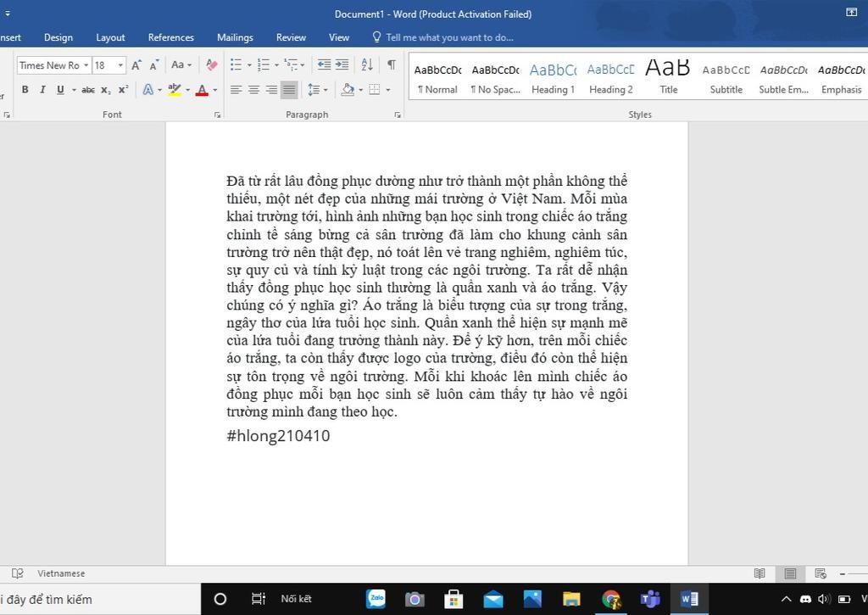Click the bullets list icon

point(236,64)
